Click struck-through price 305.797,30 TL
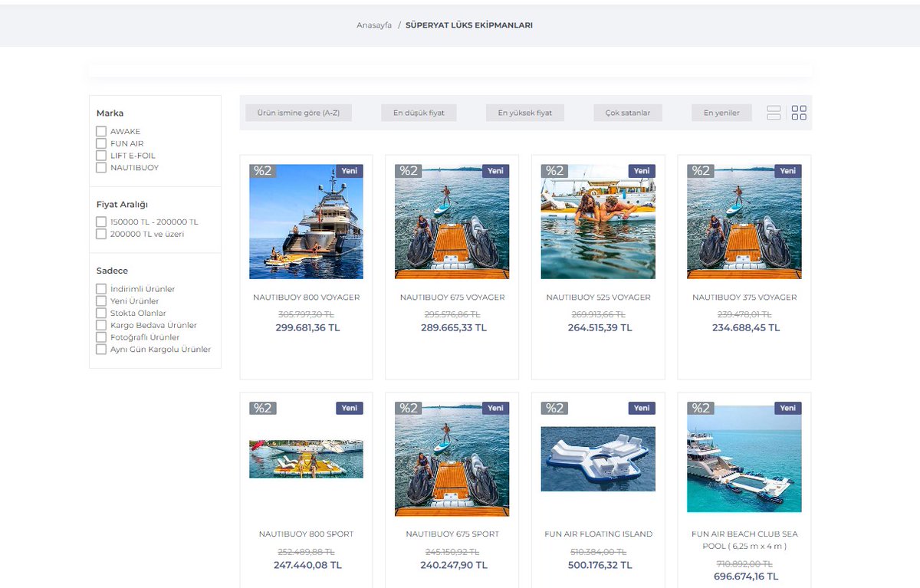 306,314
